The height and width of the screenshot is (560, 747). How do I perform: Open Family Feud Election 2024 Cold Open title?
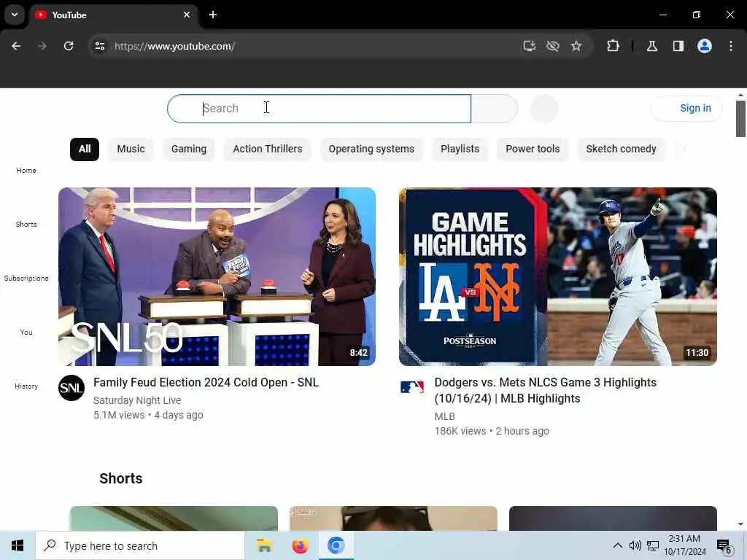206,382
